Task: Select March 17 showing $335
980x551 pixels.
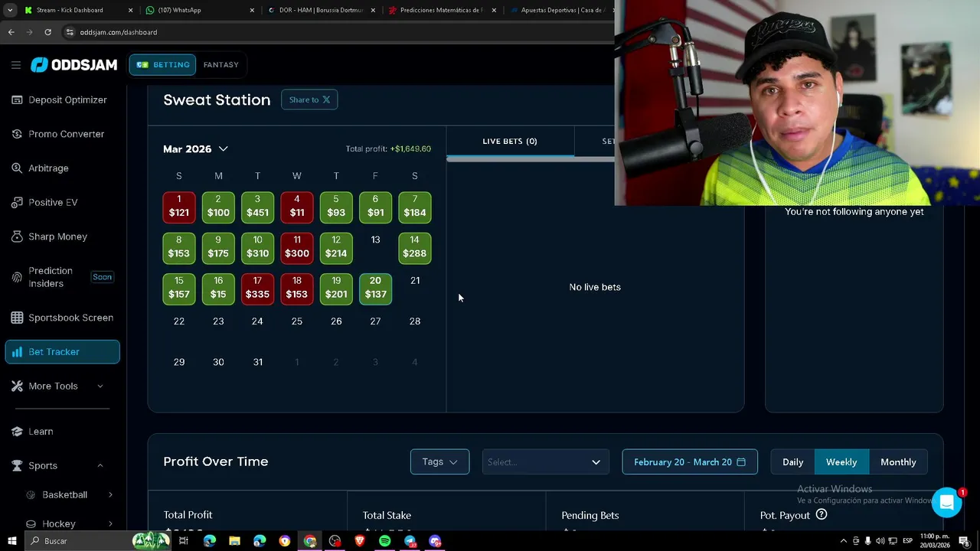Action: point(257,288)
